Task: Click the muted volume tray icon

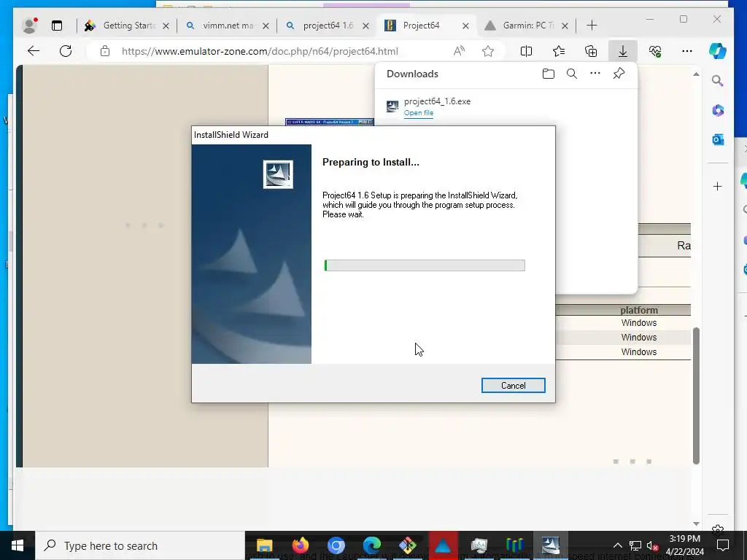Action: 652,545
